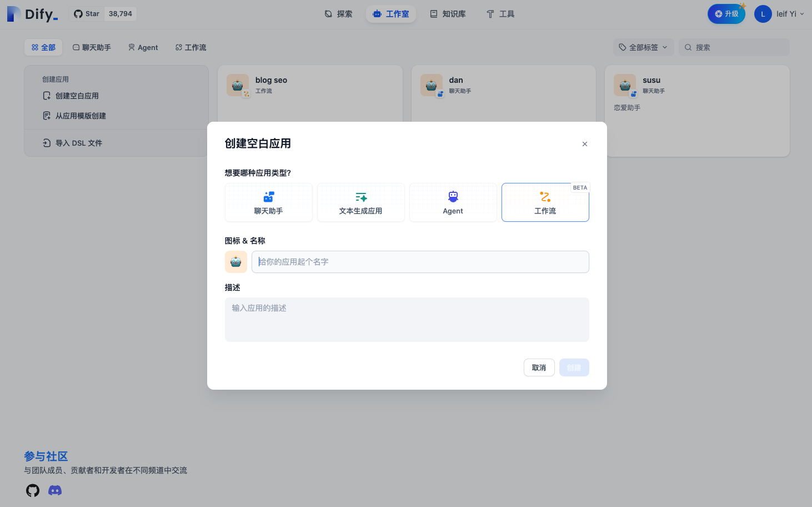Go to the 探索 explore tab
The image size is (812, 507).
(x=338, y=14)
